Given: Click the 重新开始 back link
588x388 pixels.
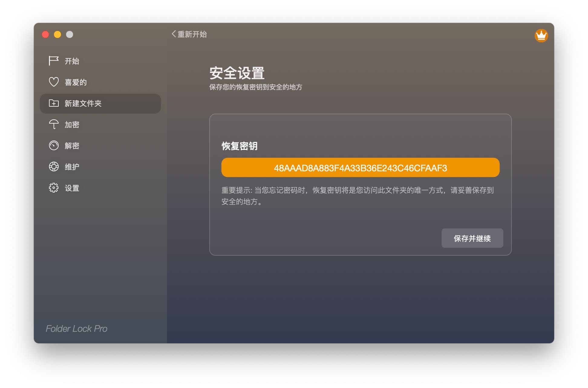Looking at the screenshot, I should [189, 34].
